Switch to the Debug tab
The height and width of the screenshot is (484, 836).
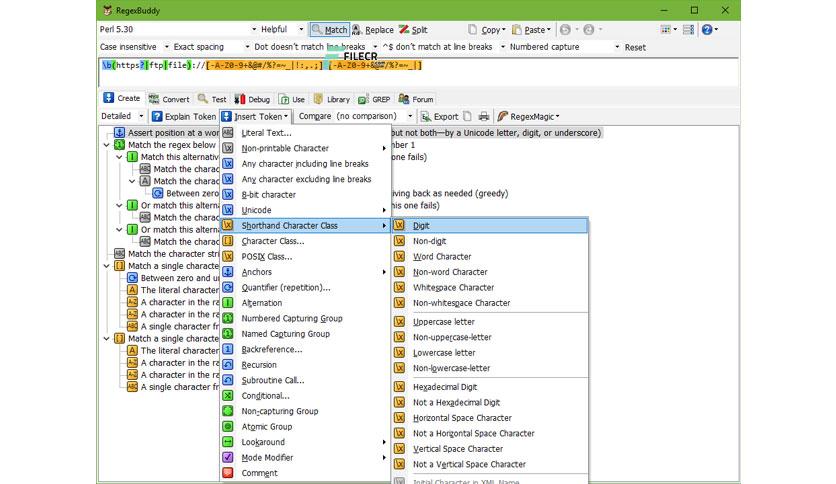(252, 99)
